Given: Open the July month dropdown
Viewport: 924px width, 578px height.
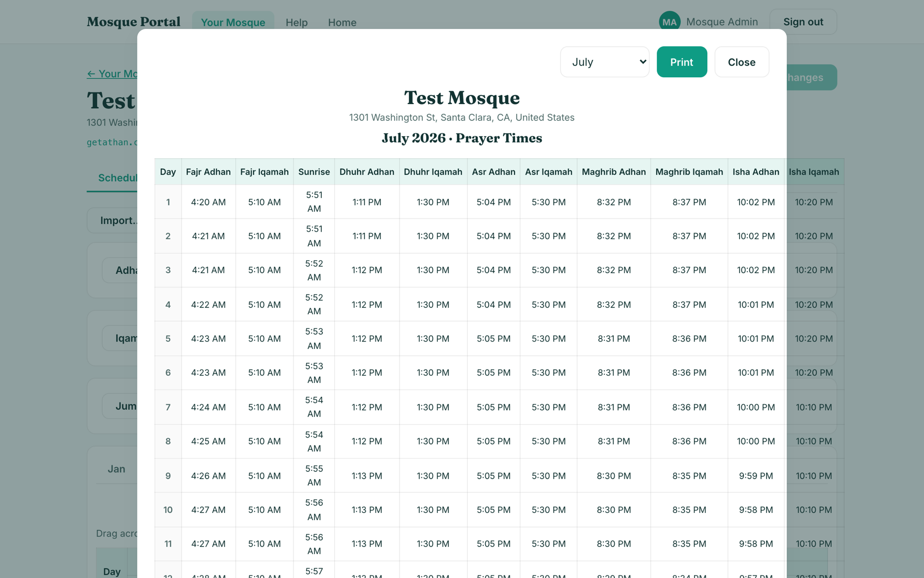Looking at the screenshot, I should (x=605, y=62).
